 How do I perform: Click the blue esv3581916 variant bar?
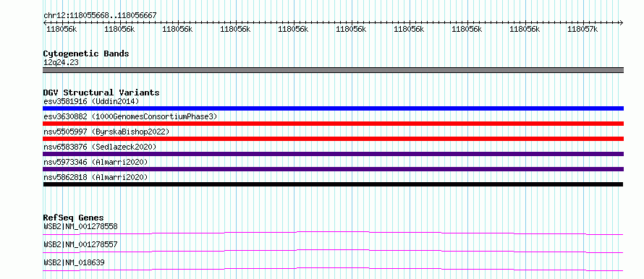pyautogui.click(x=333, y=108)
